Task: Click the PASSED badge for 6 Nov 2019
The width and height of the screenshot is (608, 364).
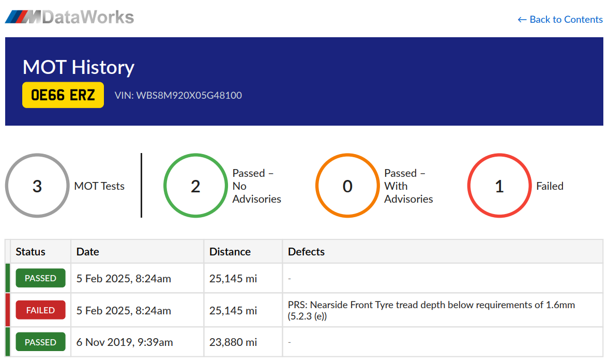Action: point(40,342)
